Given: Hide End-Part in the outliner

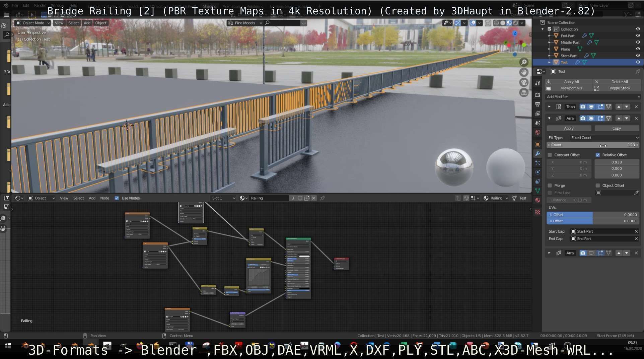Looking at the screenshot, I should click(638, 36).
